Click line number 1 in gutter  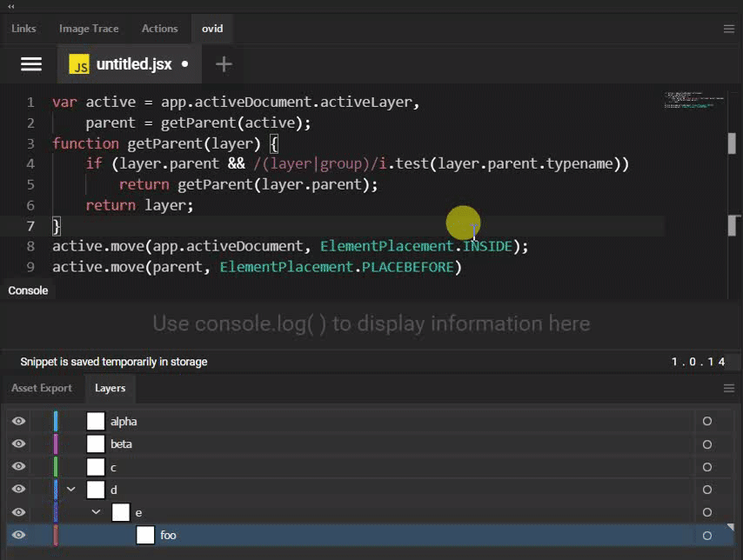point(30,103)
